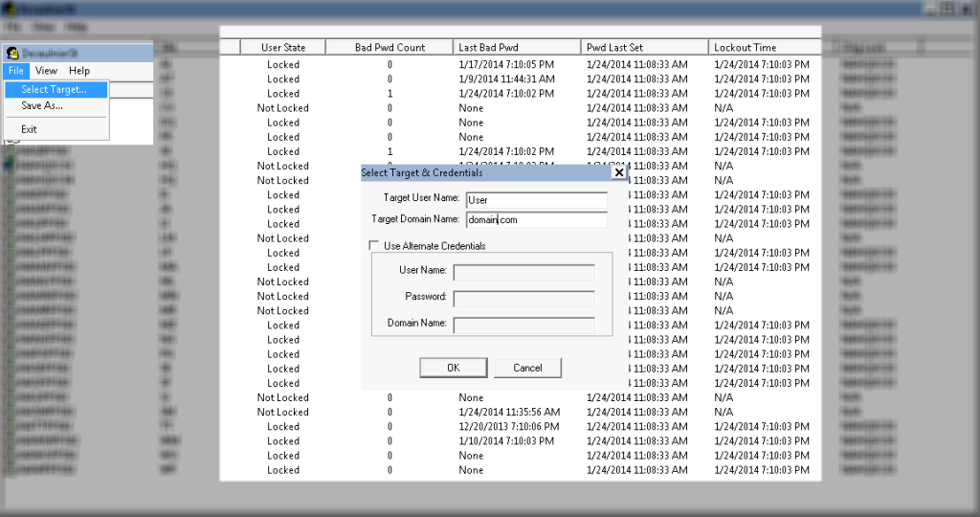Click the first Not Locked user state
Screen dimensions: 980x517
pyautogui.click(x=282, y=108)
